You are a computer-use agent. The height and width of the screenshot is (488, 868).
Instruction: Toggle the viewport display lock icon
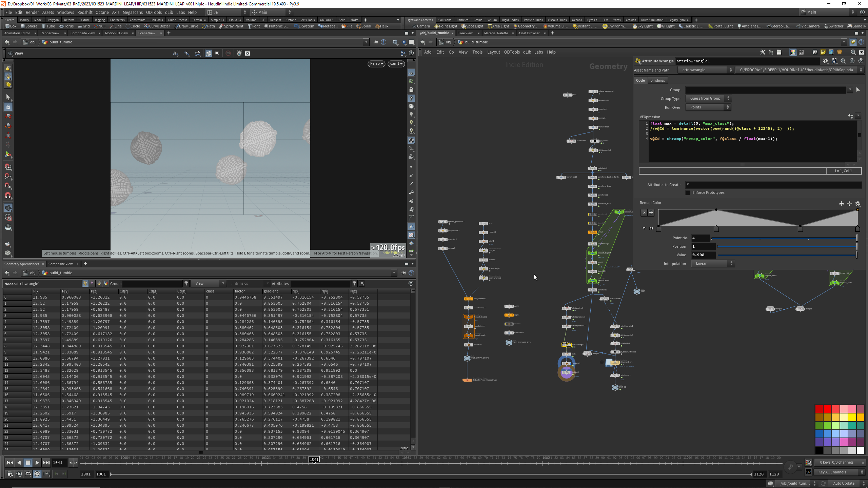pos(411,90)
